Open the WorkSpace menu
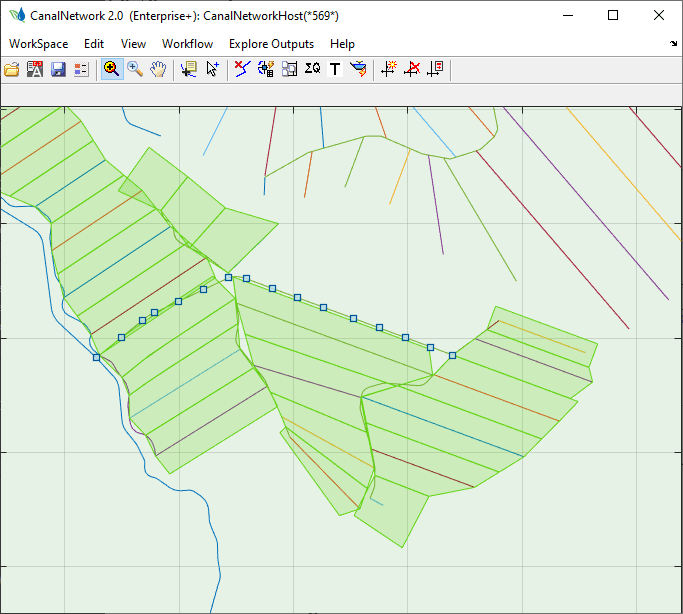The image size is (683, 614). (39, 44)
